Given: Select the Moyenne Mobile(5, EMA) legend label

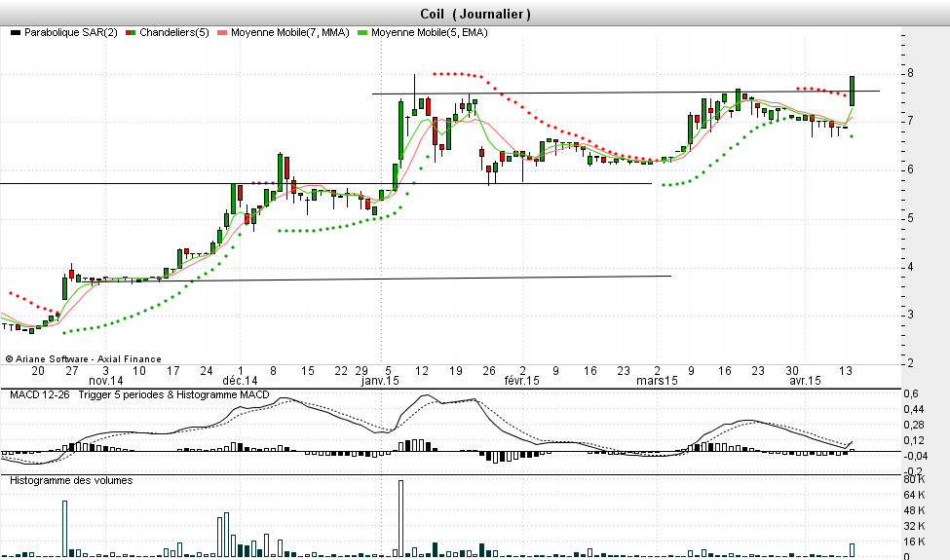Looking at the screenshot, I should point(429,32).
